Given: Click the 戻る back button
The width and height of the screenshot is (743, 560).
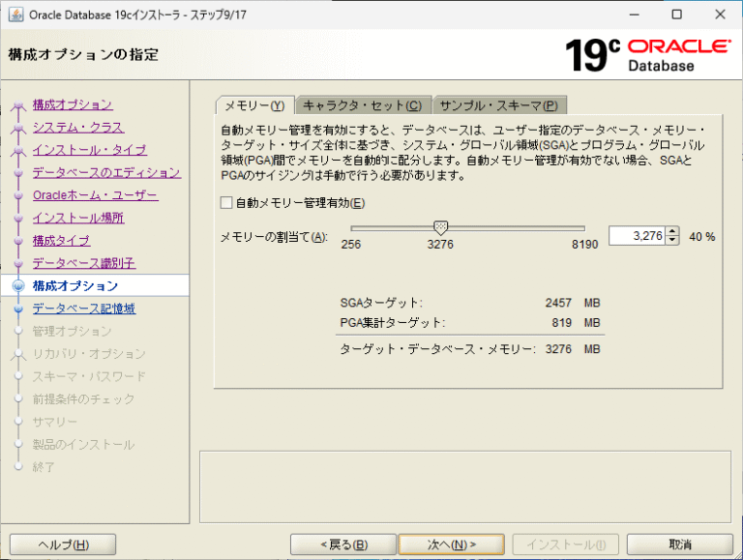Looking at the screenshot, I should [x=343, y=545].
